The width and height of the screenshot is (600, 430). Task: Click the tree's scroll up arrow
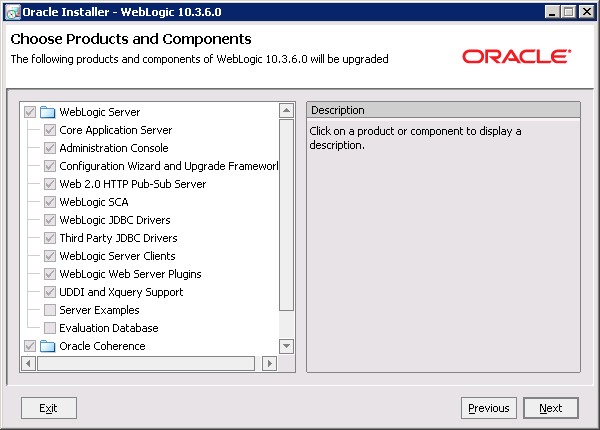[x=286, y=111]
